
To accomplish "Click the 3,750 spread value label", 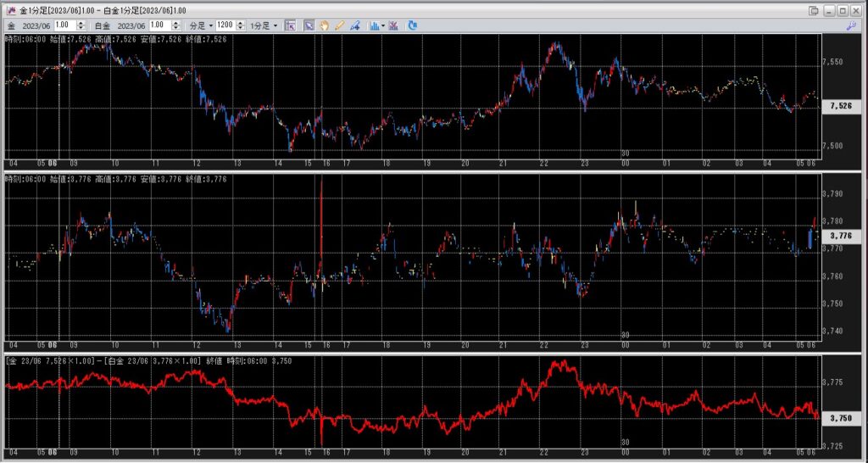I will click(841, 418).
